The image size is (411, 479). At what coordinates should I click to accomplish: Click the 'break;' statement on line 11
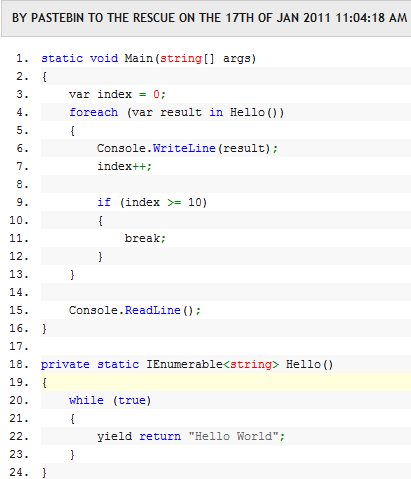[145, 238]
